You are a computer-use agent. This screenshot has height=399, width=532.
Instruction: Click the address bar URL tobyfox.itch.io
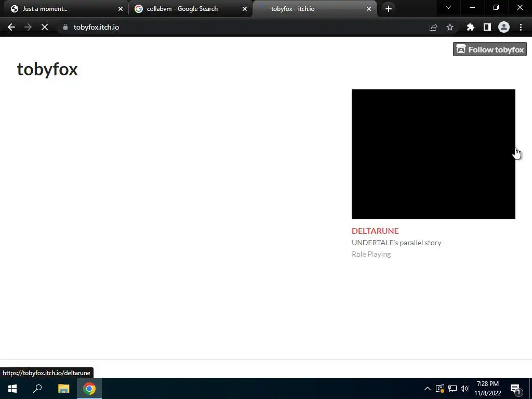96,27
